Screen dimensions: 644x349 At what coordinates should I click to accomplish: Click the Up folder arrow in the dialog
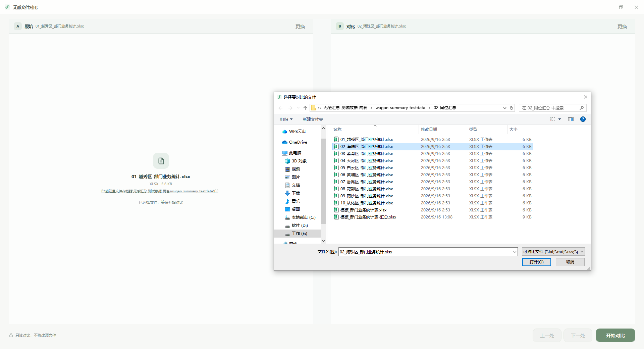click(305, 108)
